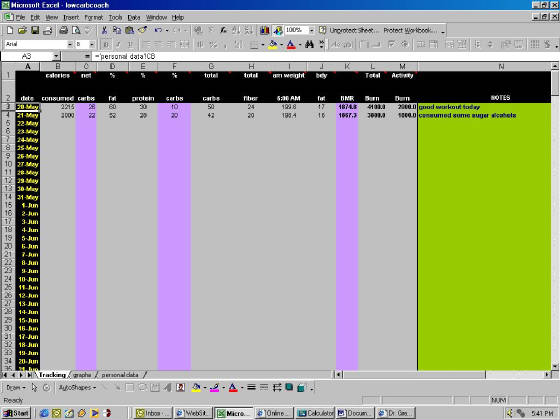560x420 pixels.
Task: Open Internet Explorer quick launch icon
Action: (x=44, y=413)
